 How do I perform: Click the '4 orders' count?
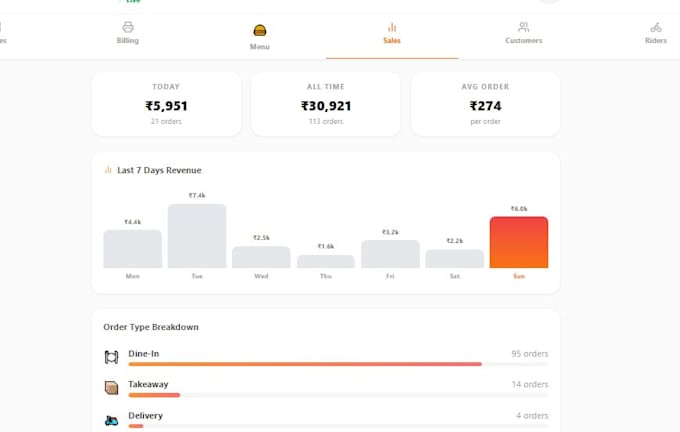coord(532,416)
